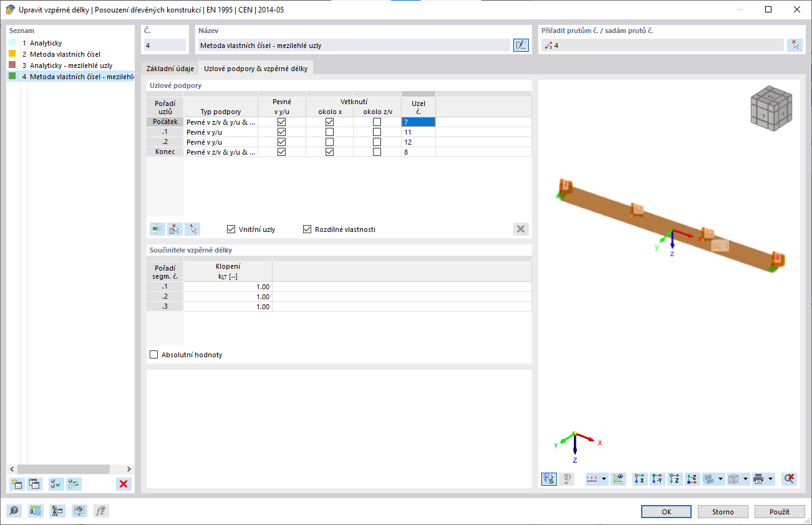Select list item 4 Metoda vlastních čísel - mezilehlé
Screen dimensions: 812x525
pos(70,77)
